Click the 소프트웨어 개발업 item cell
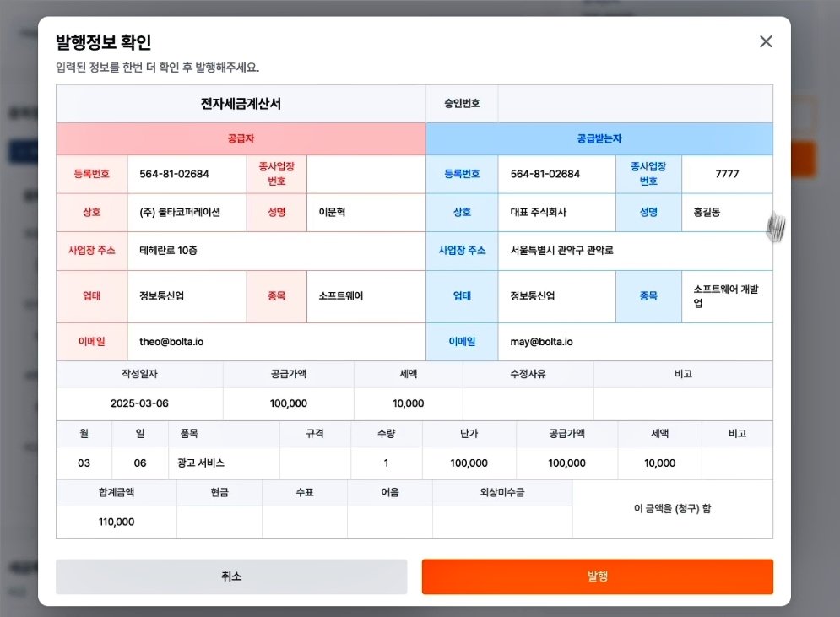840x617 pixels. 726,296
